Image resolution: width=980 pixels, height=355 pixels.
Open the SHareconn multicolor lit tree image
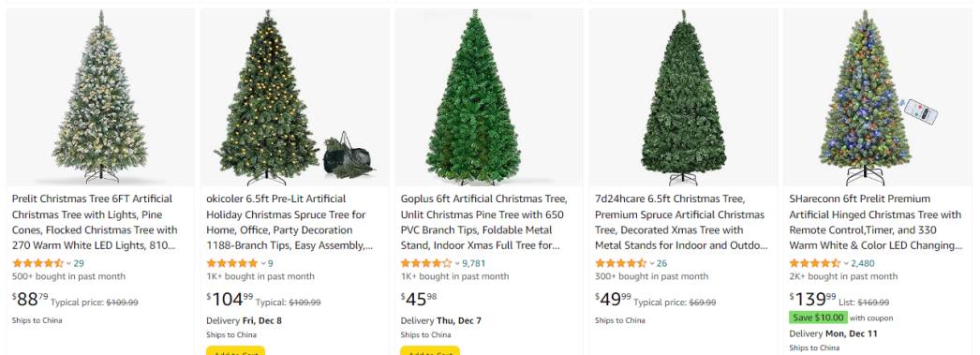click(x=878, y=96)
